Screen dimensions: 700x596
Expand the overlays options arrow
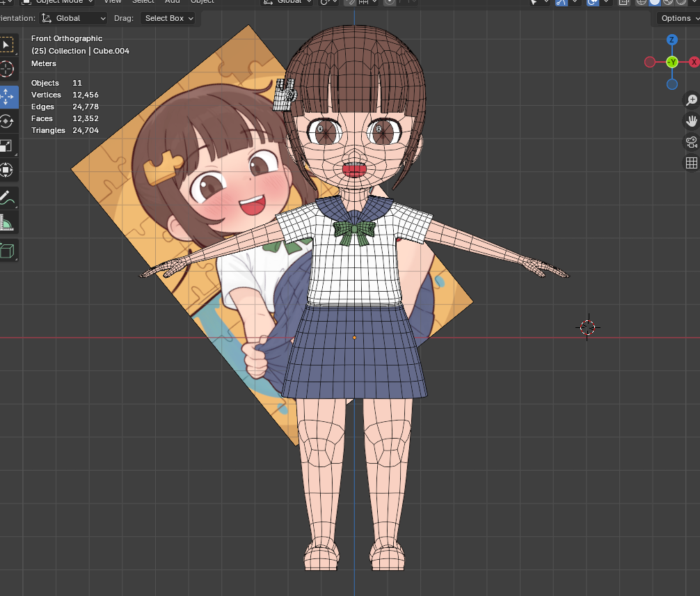pos(606,2)
